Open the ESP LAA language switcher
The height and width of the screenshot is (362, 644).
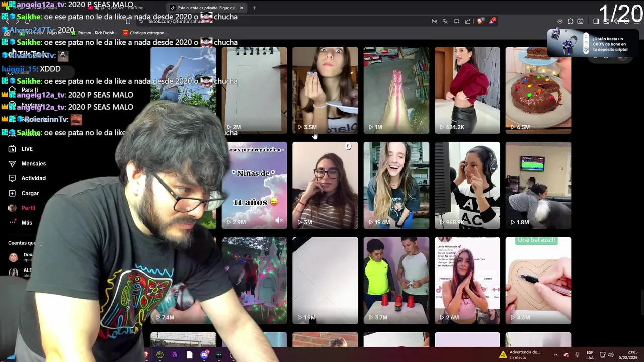click(590, 355)
